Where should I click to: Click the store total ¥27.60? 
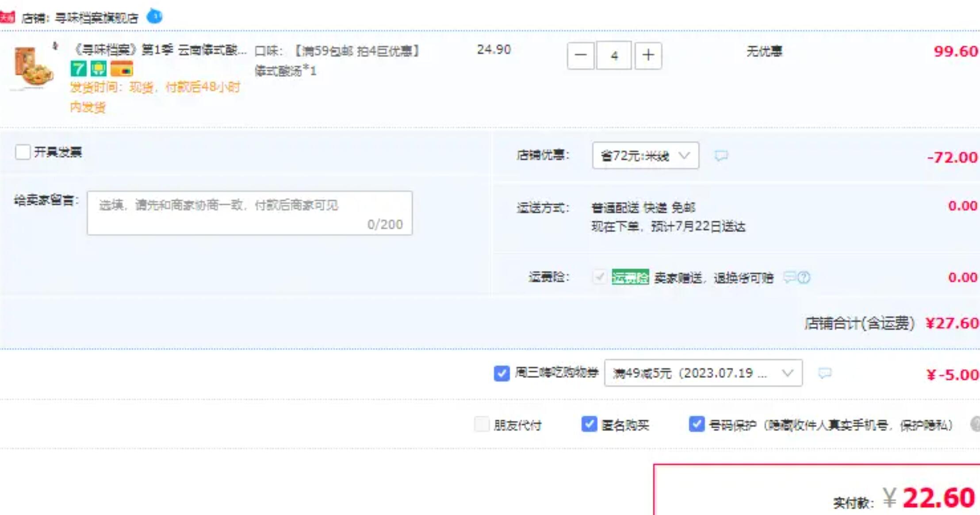coord(952,323)
